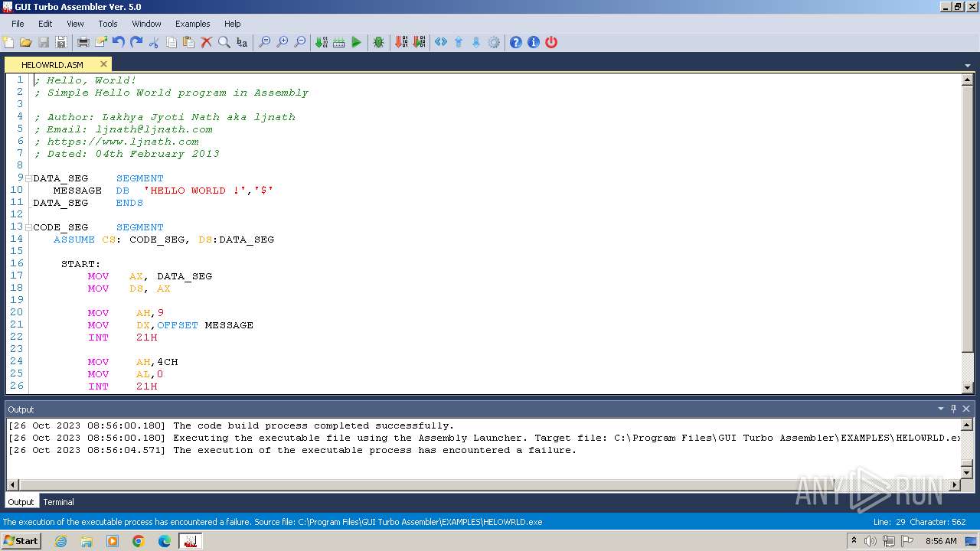This screenshot has height=551, width=980.
Task: Click output panel horizontal scroll left arrow
Action: coord(12,484)
